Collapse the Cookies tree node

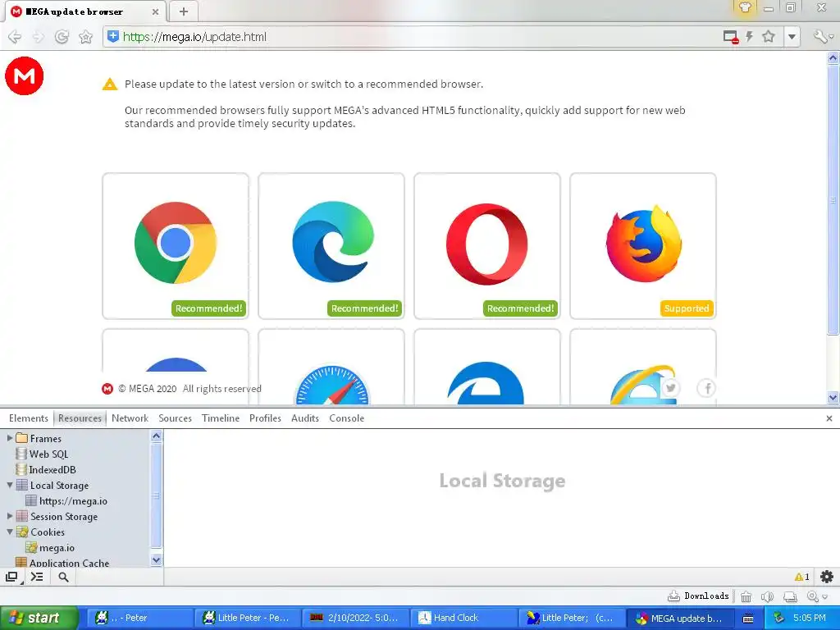point(10,532)
